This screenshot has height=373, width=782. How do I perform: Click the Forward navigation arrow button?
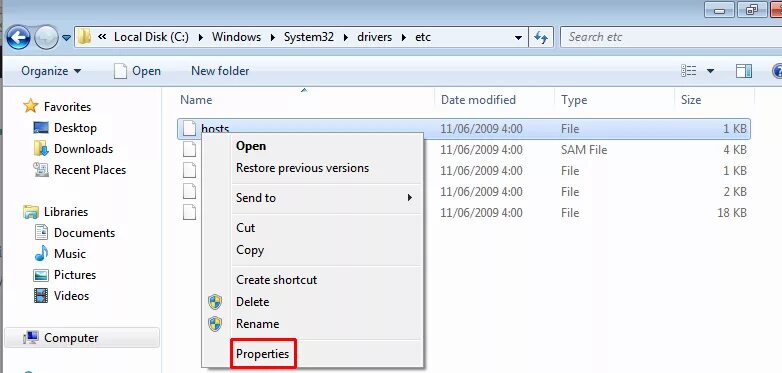pos(46,37)
